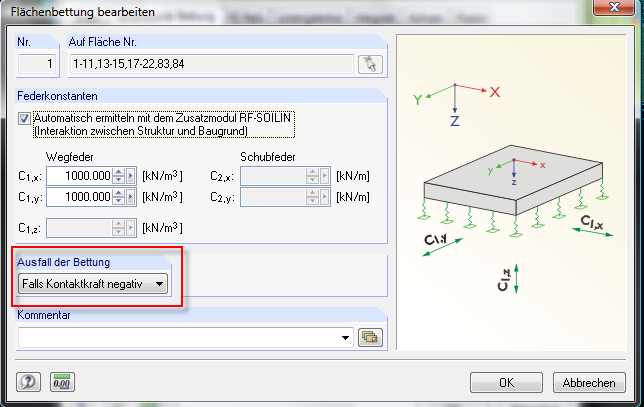The image size is (644, 407).
Task: Click the Abbrechen button
Action: [589, 382]
